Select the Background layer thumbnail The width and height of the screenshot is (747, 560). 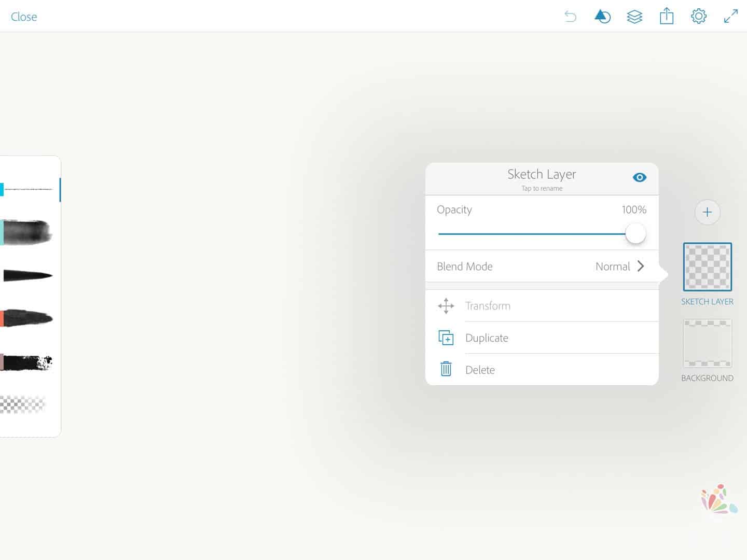(707, 343)
